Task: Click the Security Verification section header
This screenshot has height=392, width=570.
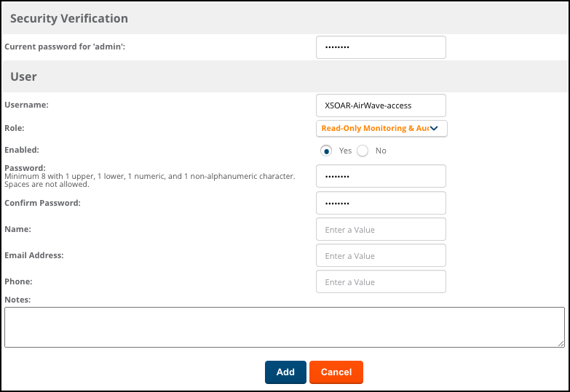Action: [x=69, y=18]
